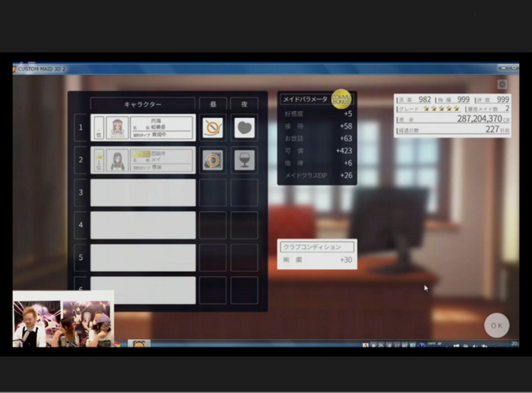Click empty character slot 3
Image resolution: width=532 pixels, height=393 pixels.
(x=143, y=192)
